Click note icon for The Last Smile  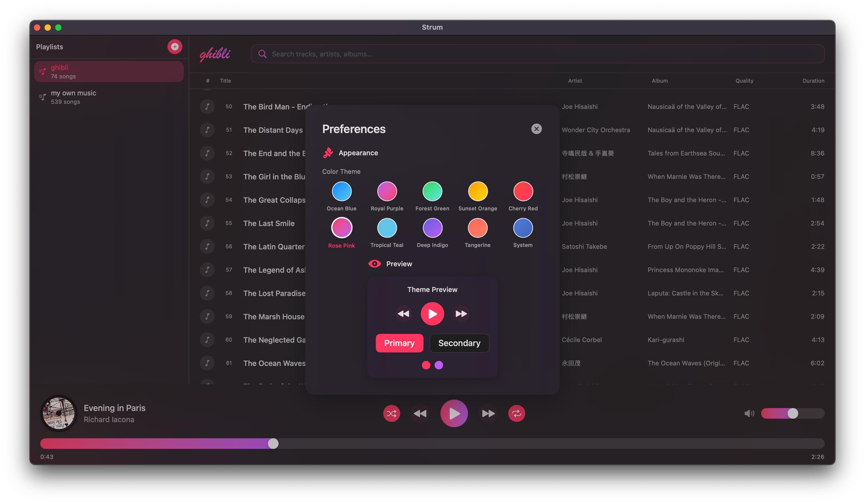pyautogui.click(x=207, y=223)
